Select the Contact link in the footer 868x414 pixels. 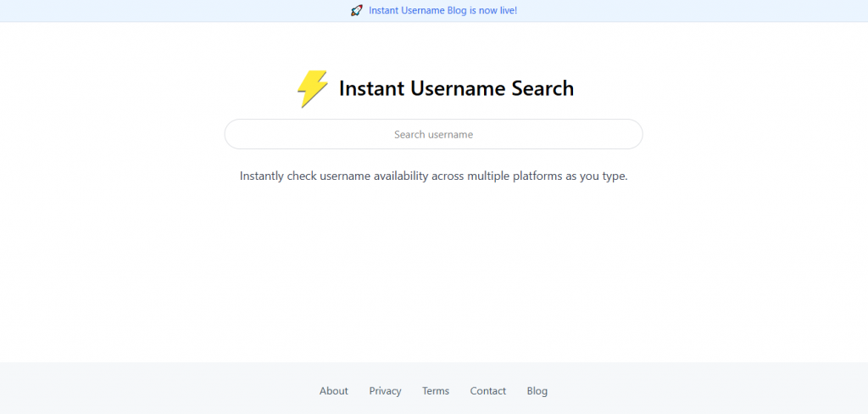pyautogui.click(x=487, y=391)
